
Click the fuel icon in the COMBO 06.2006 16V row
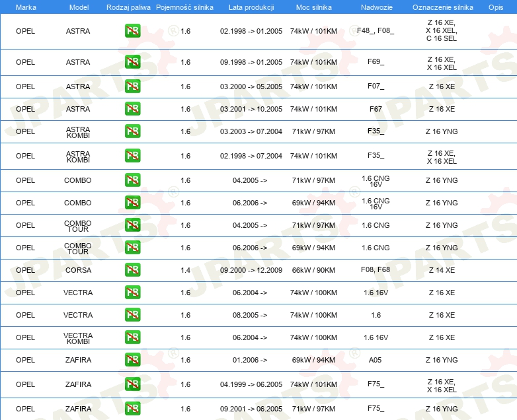click(x=132, y=202)
